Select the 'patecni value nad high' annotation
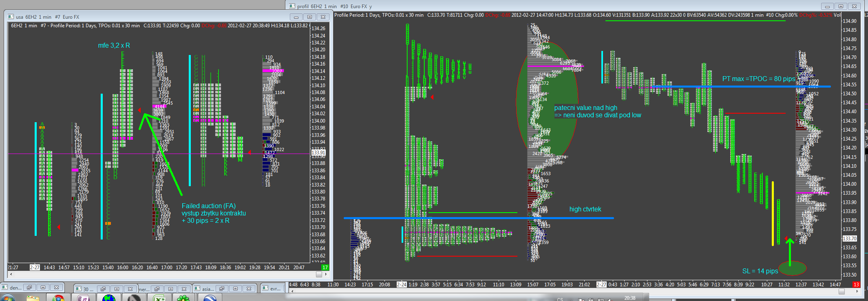 pos(585,108)
